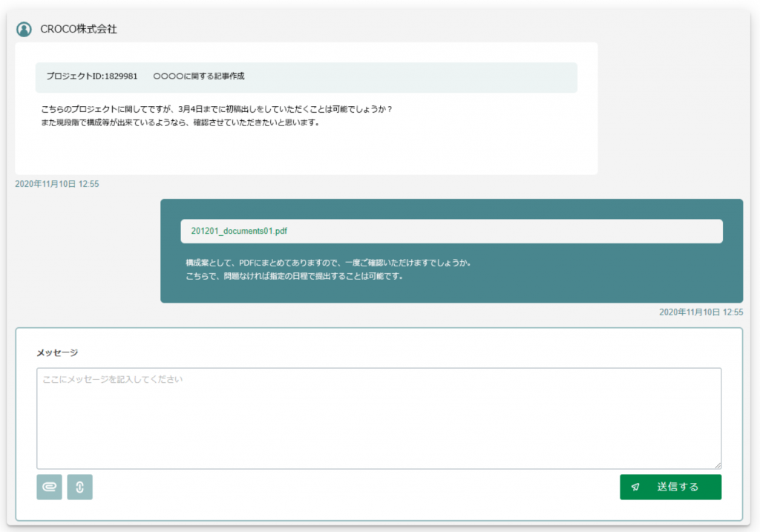The height and width of the screenshot is (532, 760).
Task: Click the right 2020年11月10日 12:55 timestamp
Action: tap(701, 312)
